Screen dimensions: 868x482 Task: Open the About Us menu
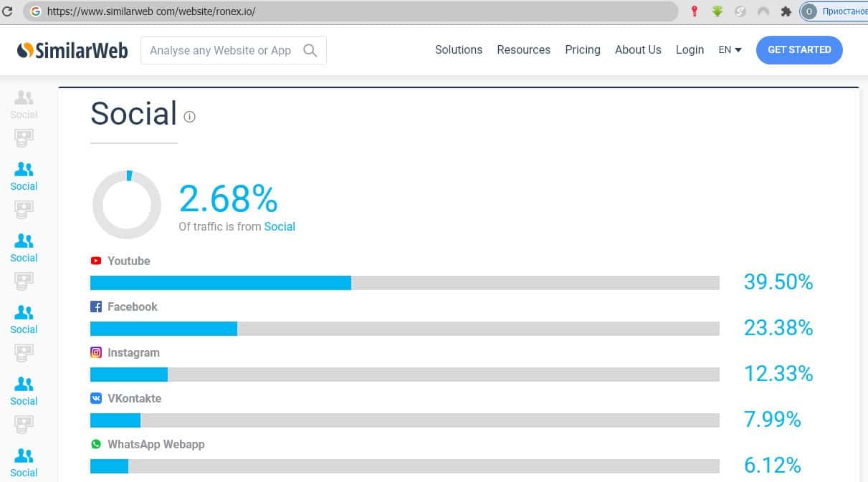[x=638, y=49]
